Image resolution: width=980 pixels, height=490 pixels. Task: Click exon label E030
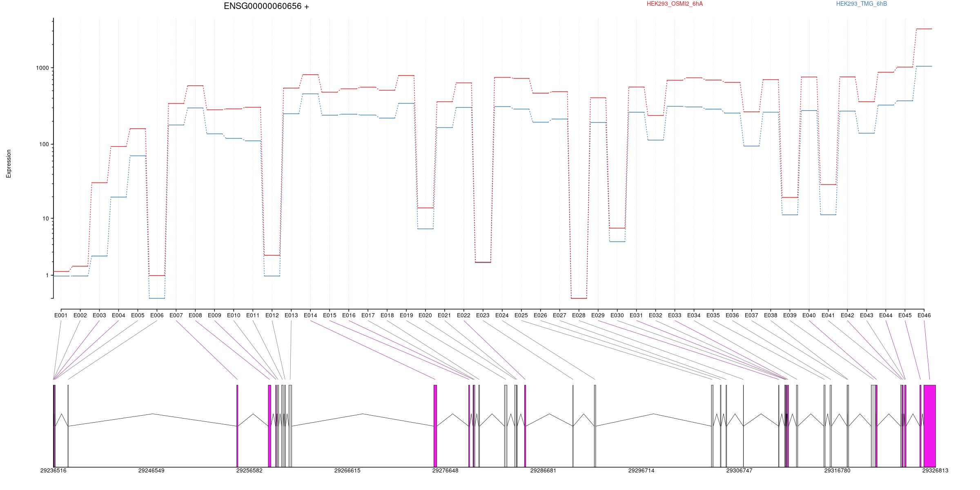point(617,315)
